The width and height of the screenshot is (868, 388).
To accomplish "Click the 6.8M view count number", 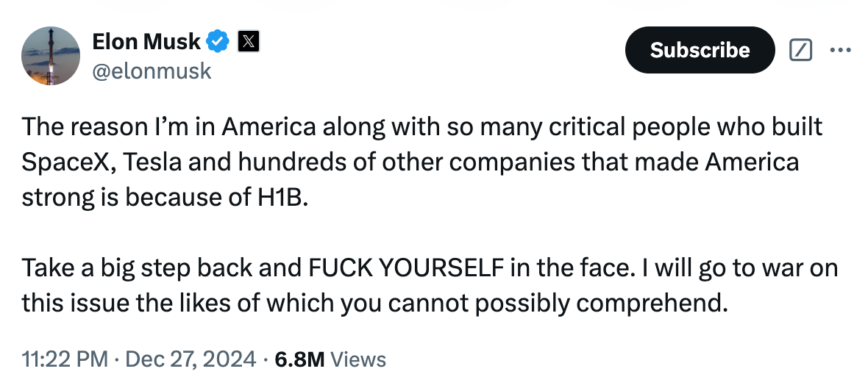I will pyautogui.click(x=299, y=359).
